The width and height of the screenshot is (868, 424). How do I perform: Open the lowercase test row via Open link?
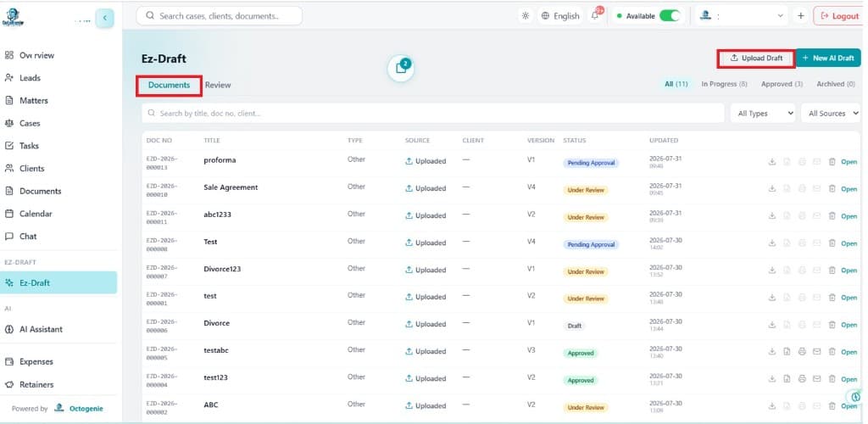point(849,298)
